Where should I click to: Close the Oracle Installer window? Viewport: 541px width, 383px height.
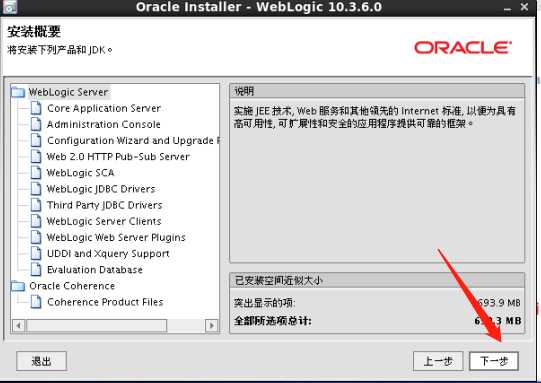(x=524, y=7)
